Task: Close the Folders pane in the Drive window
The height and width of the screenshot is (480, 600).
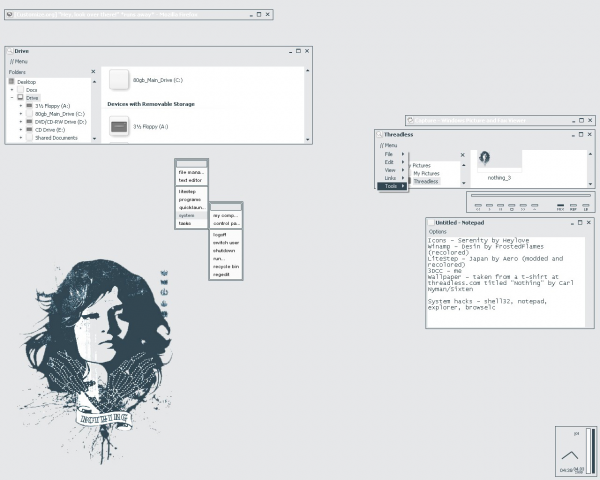Action: click(x=93, y=72)
